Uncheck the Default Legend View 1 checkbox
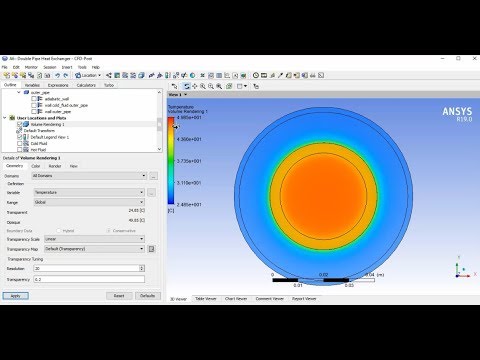Image resolution: width=480 pixels, height=360 pixels. tap(19, 137)
